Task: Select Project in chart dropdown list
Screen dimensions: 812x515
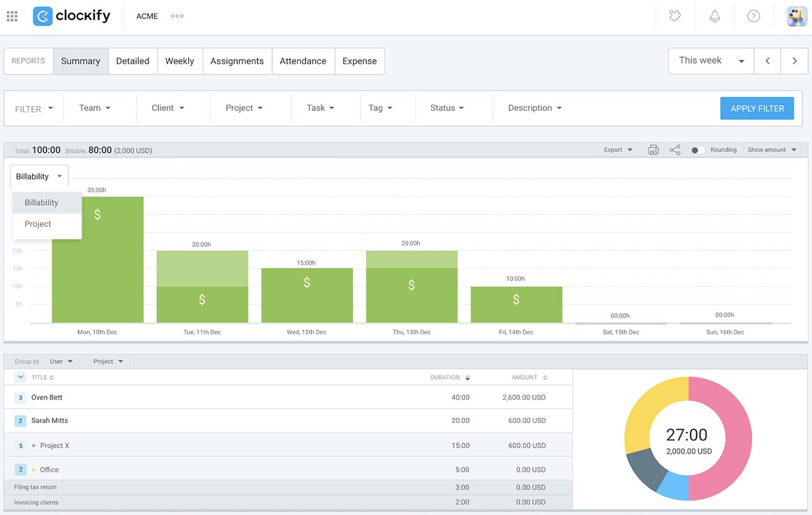Action: 38,224
